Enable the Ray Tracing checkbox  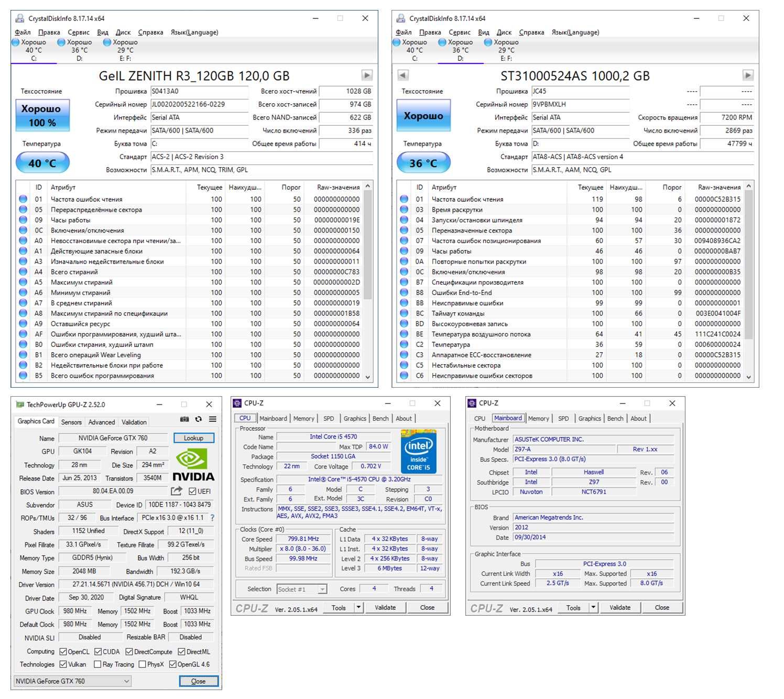coord(97,664)
